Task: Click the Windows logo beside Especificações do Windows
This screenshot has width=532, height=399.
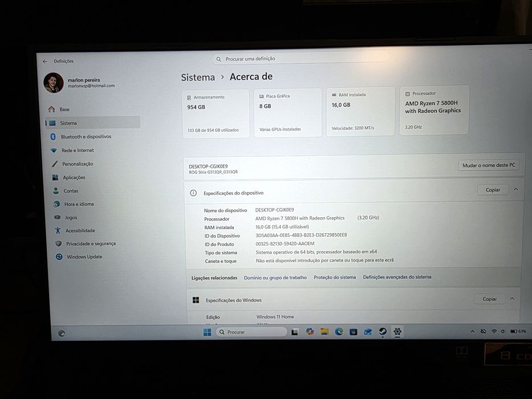Action: pos(196,300)
